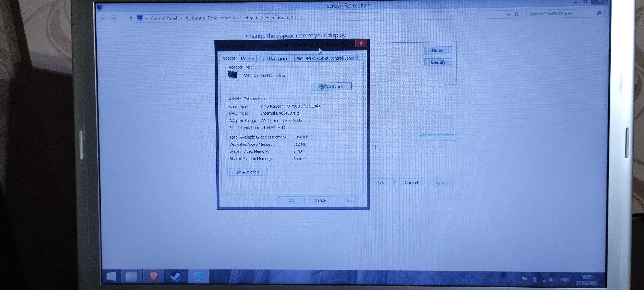The height and width of the screenshot is (290, 644).
Task: Click the Identify button
Action: [438, 62]
